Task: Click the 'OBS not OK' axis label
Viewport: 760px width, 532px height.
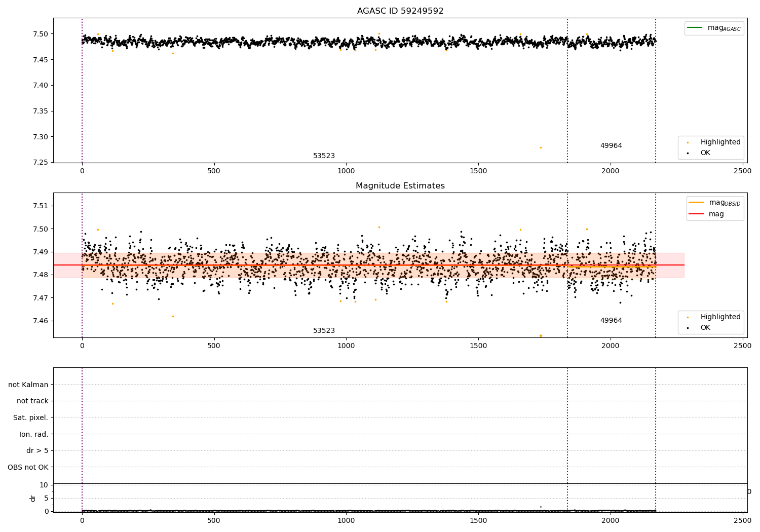Action: (x=28, y=467)
